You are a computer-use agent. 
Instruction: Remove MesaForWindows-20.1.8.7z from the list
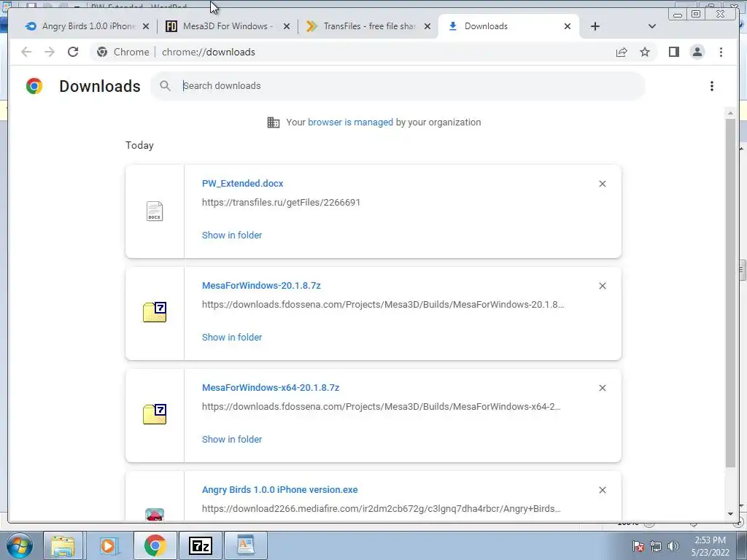(x=602, y=286)
